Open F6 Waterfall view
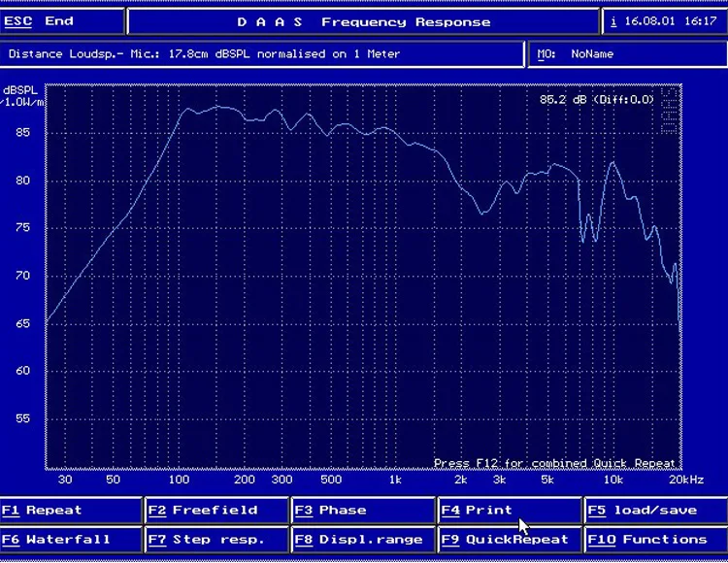This screenshot has width=728, height=563. click(71, 540)
